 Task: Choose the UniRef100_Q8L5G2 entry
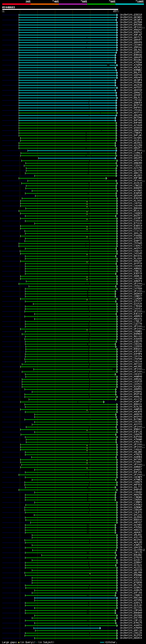tap(131, 50)
